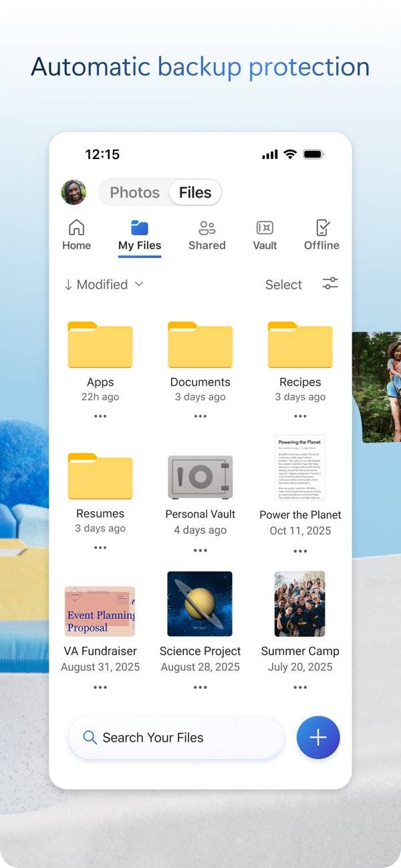This screenshot has width=401, height=868.
Task: Switch to Photos view
Action: 134,192
